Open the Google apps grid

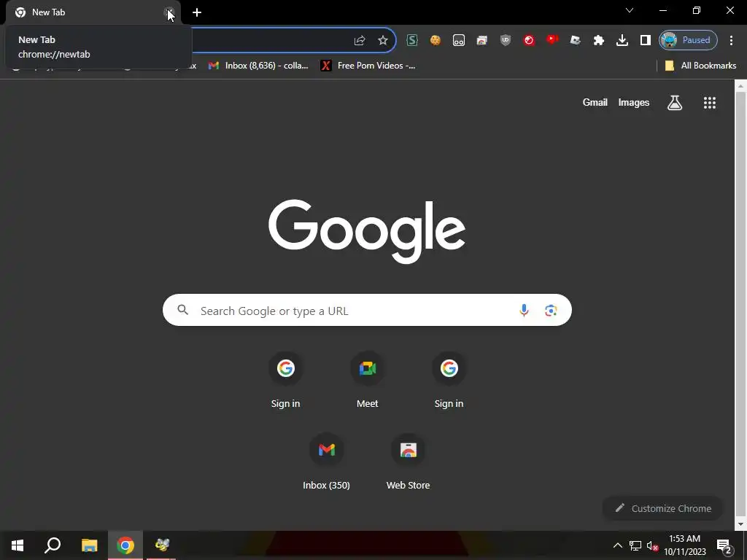709,102
